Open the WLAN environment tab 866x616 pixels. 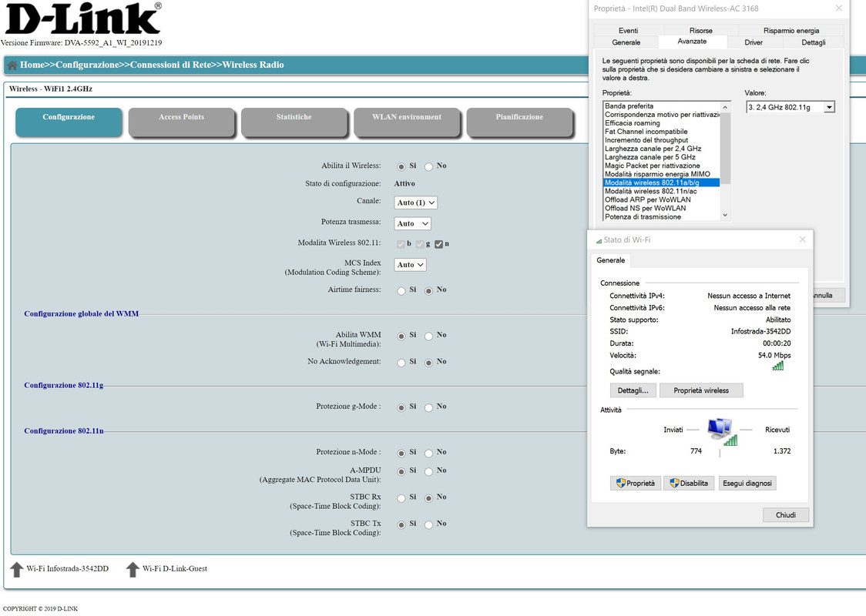(x=407, y=122)
